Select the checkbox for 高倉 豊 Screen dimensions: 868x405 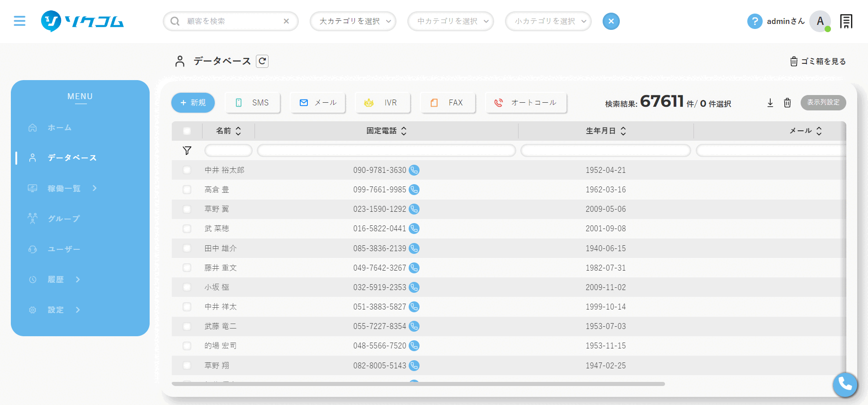[187, 190]
